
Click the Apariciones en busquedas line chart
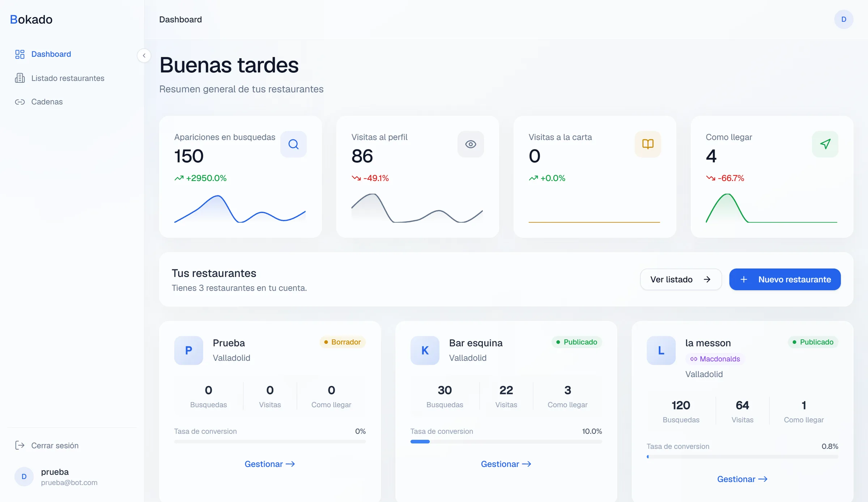(240, 209)
